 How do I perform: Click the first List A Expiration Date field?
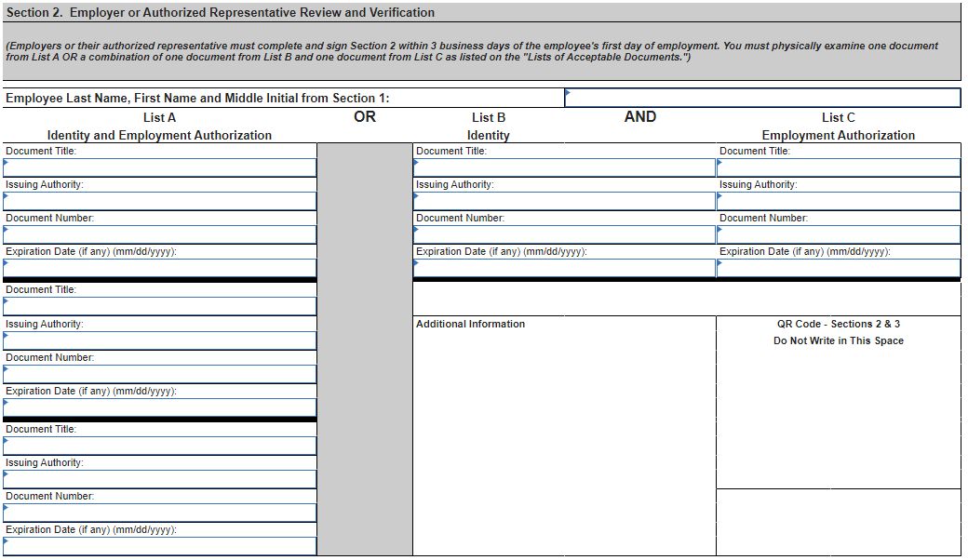pos(158,268)
